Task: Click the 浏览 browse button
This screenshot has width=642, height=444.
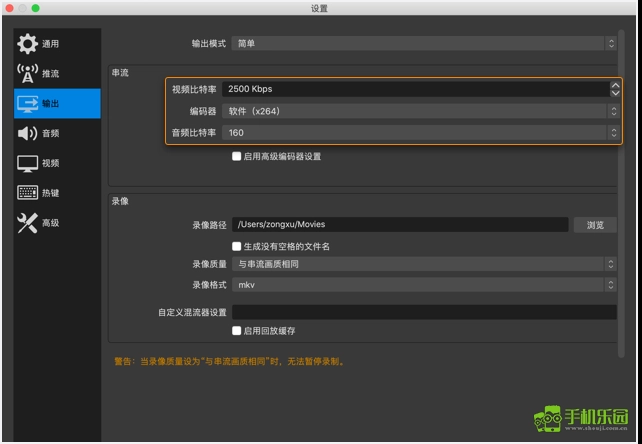Action: coord(595,225)
